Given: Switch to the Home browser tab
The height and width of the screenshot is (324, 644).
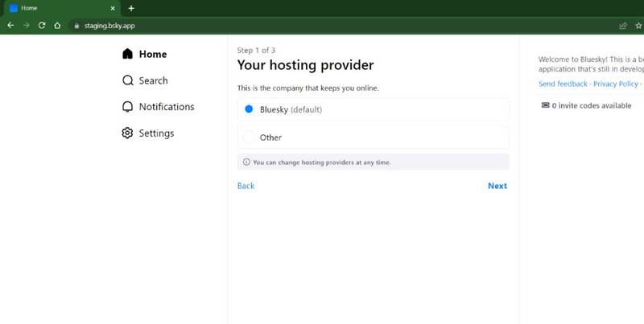Looking at the screenshot, I should tap(62, 8).
